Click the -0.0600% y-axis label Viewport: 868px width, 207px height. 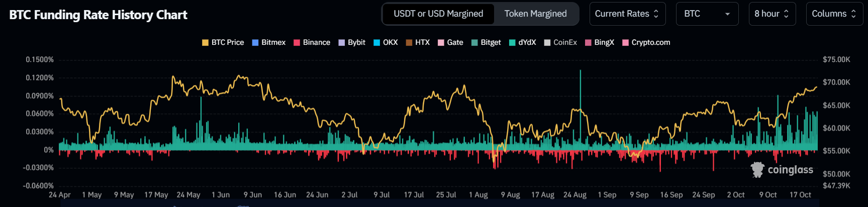(38, 186)
